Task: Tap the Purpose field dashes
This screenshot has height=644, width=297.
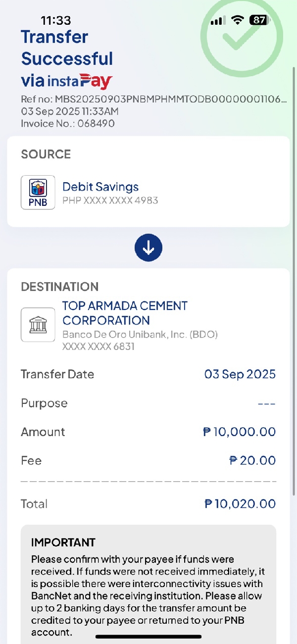Action: pyautogui.click(x=266, y=403)
